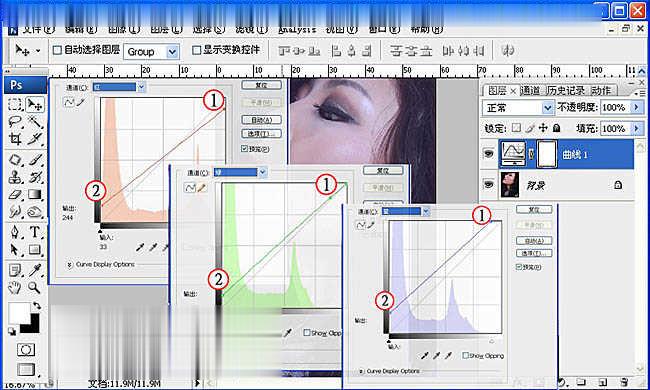
Task: Open the Analysis menu
Action: (297, 30)
